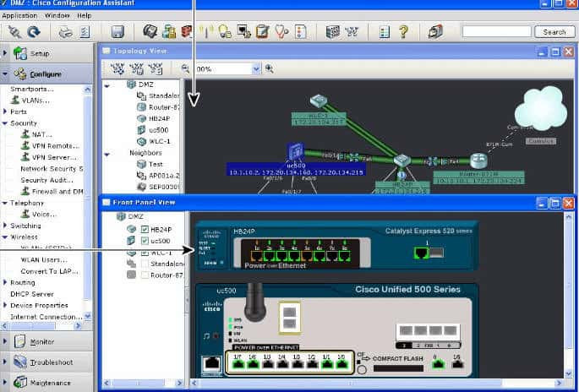Uncheck the HB24P checkbox in Front Panel
Viewport: 579px width, 392px height.
[x=145, y=230]
